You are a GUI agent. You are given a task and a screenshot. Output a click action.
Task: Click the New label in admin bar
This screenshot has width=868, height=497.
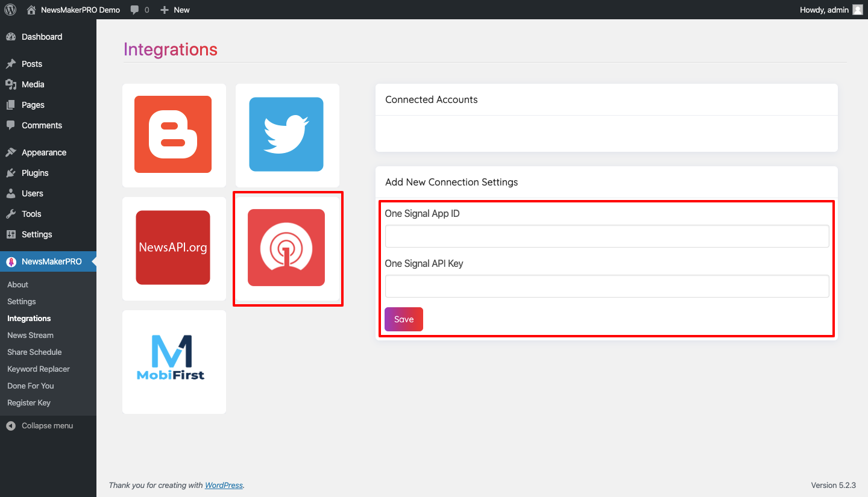[x=181, y=10]
